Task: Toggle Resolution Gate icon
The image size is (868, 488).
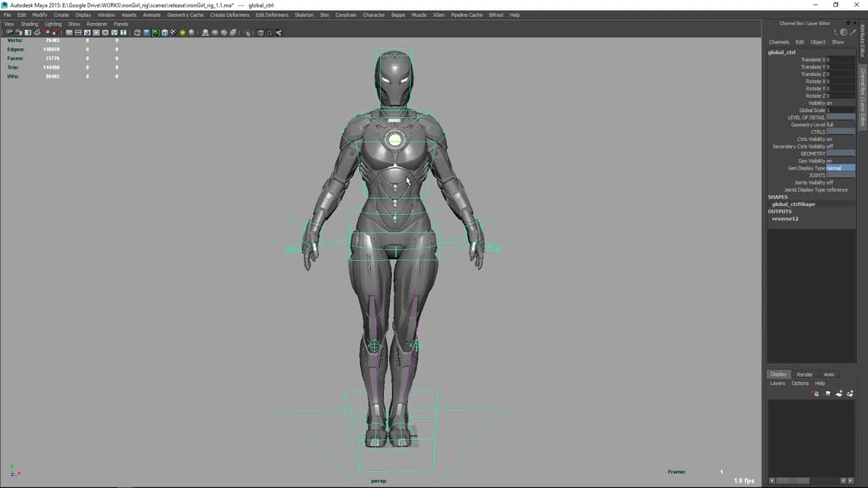Action: pyautogui.click(x=87, y=33)
